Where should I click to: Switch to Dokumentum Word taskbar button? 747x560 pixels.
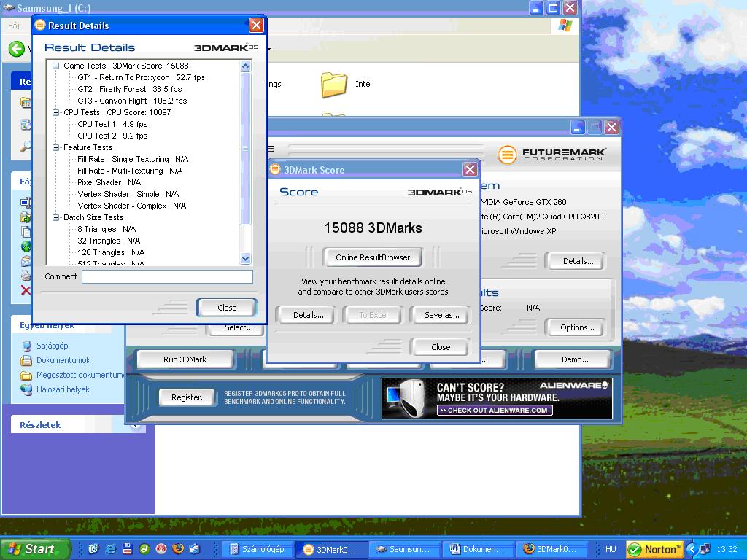point(479,550)
